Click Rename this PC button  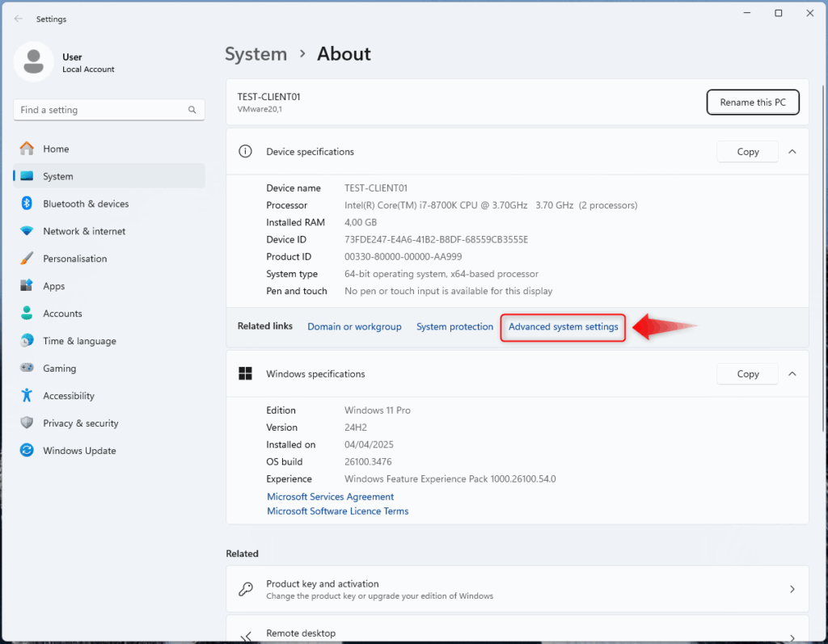[753, 103]
